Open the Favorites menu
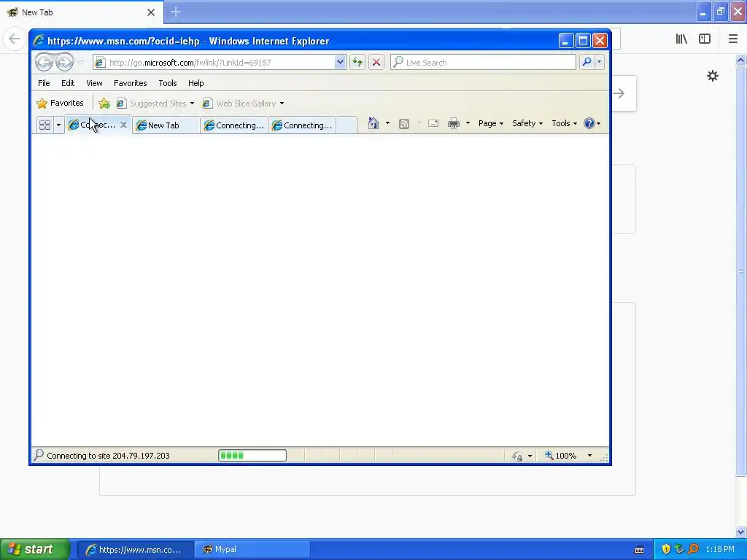Image resolution: width=747 pixels, height=560 pixels. [x=130, y=83]
